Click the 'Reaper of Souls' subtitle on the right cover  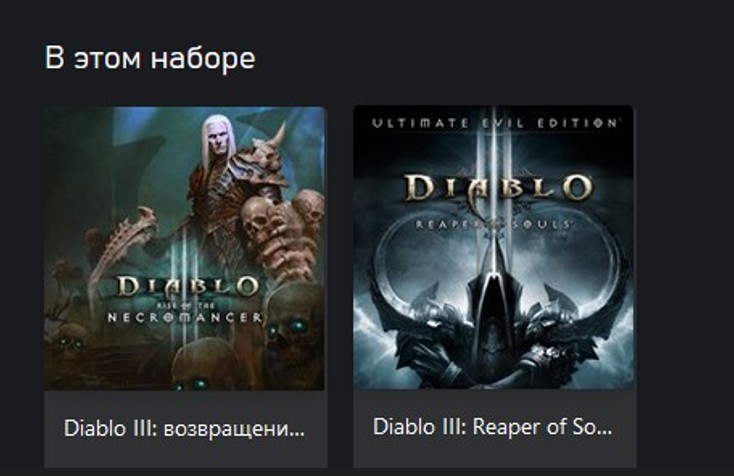coord(492,224)
